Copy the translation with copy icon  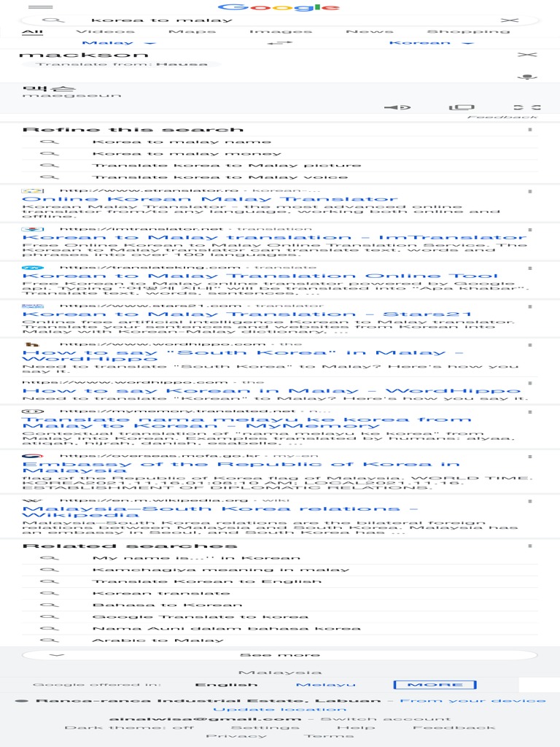click(x=462, y=107)
